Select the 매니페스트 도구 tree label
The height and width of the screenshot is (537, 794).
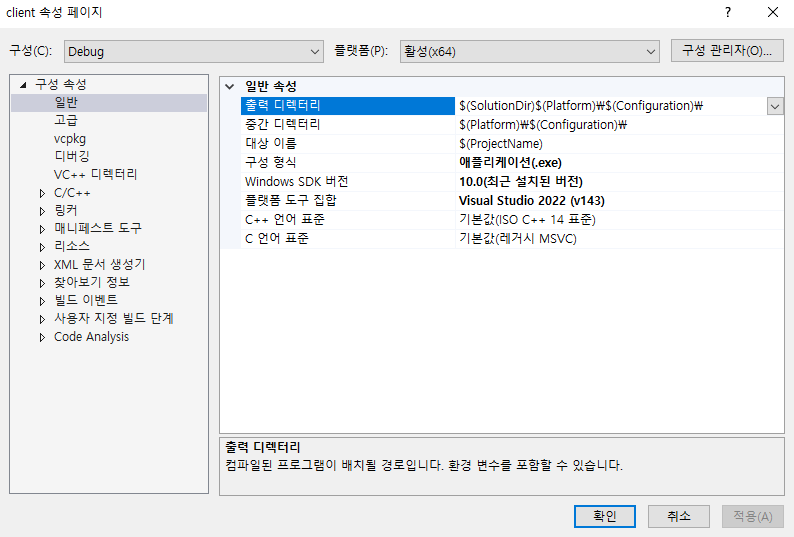point(98,228)
